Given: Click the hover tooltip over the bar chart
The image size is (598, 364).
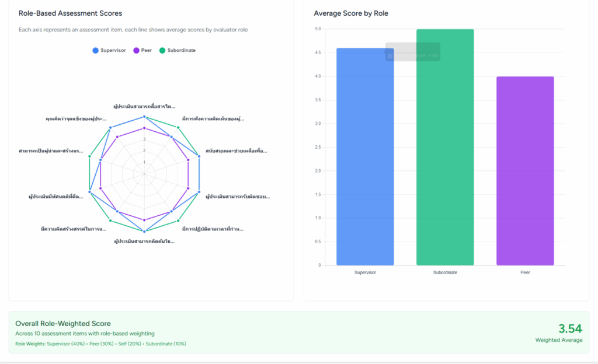Looking at the screenshot, I should [412, 52].
